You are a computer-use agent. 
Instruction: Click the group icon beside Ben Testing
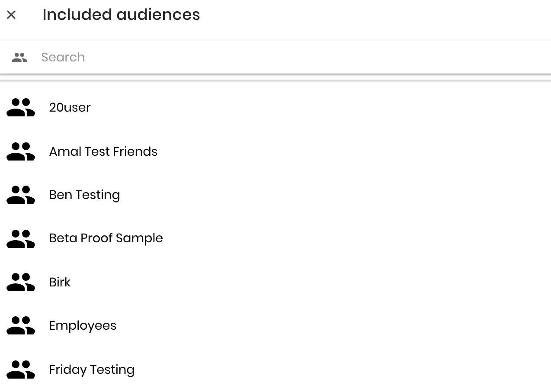point(21,195)
